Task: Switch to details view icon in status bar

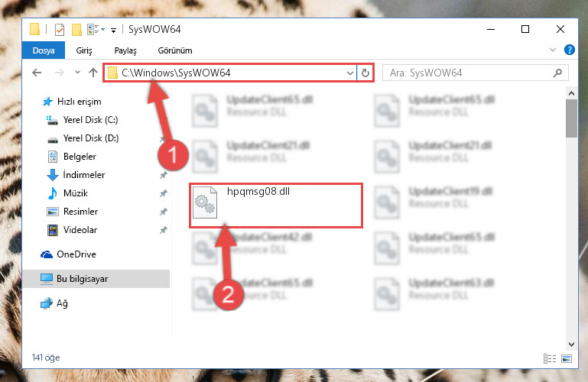Action: pyautogui.click(x=549, y=358)
